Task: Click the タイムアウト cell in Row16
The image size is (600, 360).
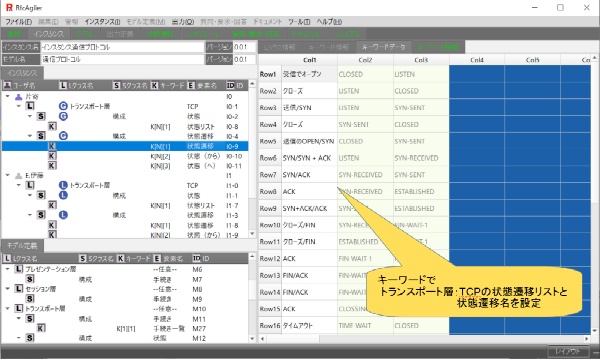Action: 310,326
